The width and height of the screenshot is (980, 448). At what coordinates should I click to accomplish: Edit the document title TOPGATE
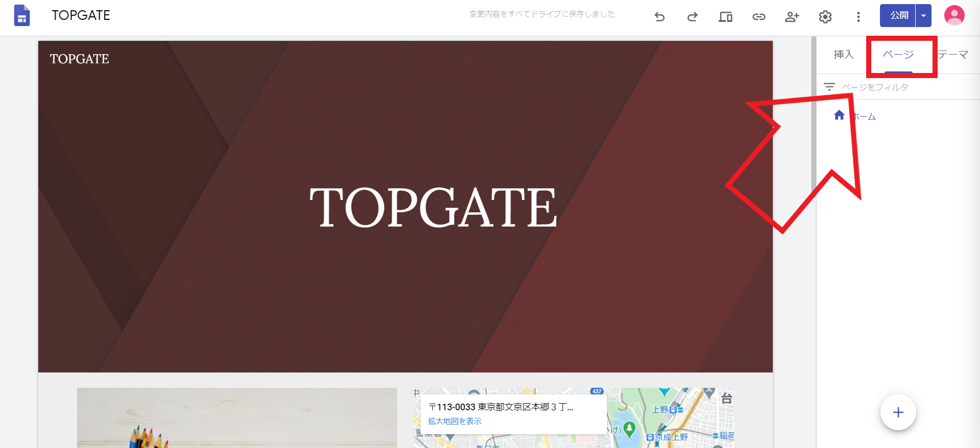[81, 15]
